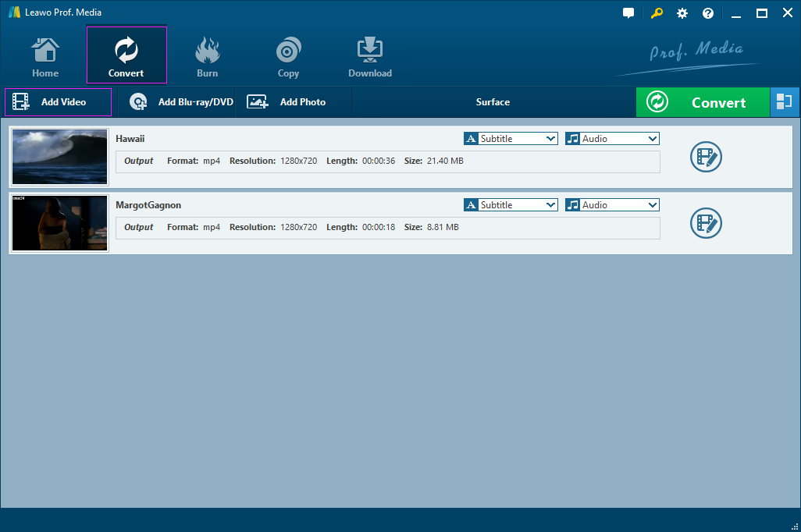
Task: Select the Hawaii video thumbnail
Action: [x=60, y=157]
